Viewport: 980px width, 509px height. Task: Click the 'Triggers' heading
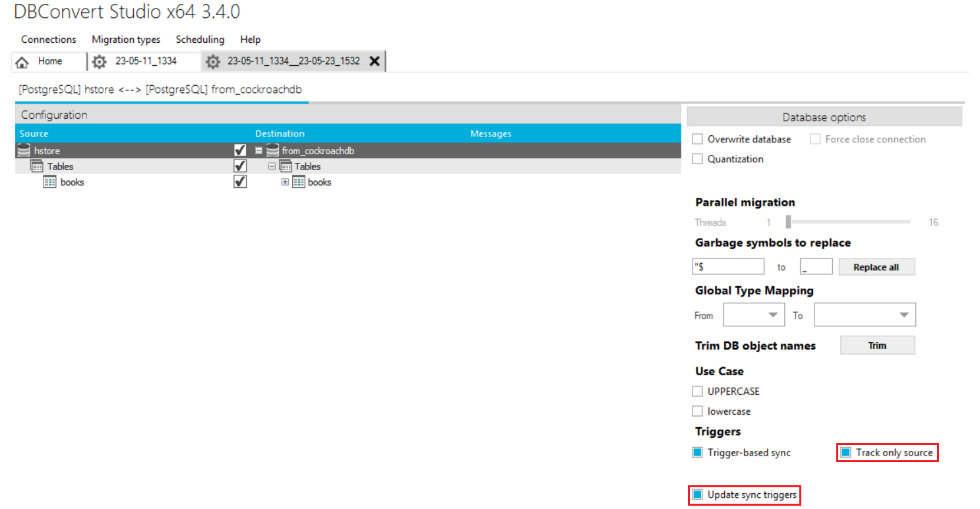[x=718, y=432]
